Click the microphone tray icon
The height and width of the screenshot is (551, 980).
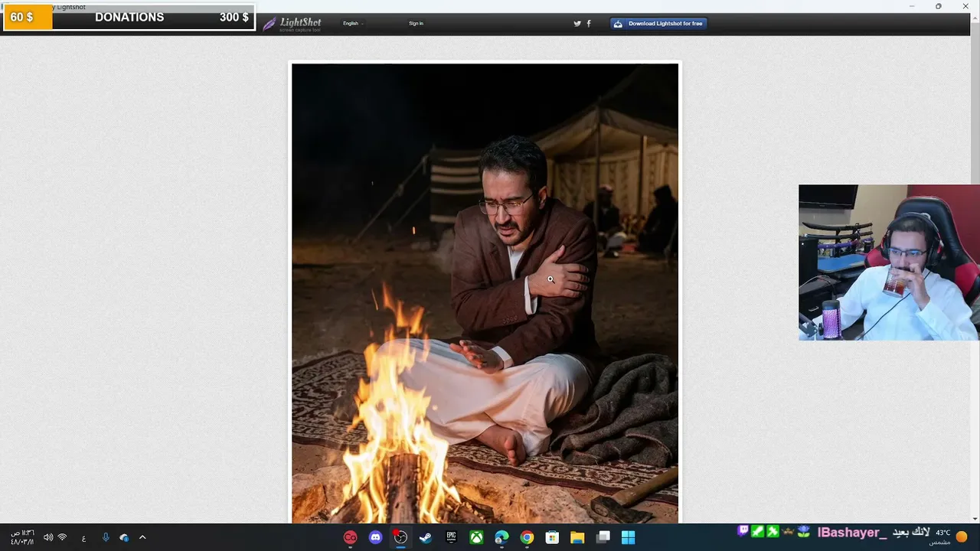(x=106, y=537)
